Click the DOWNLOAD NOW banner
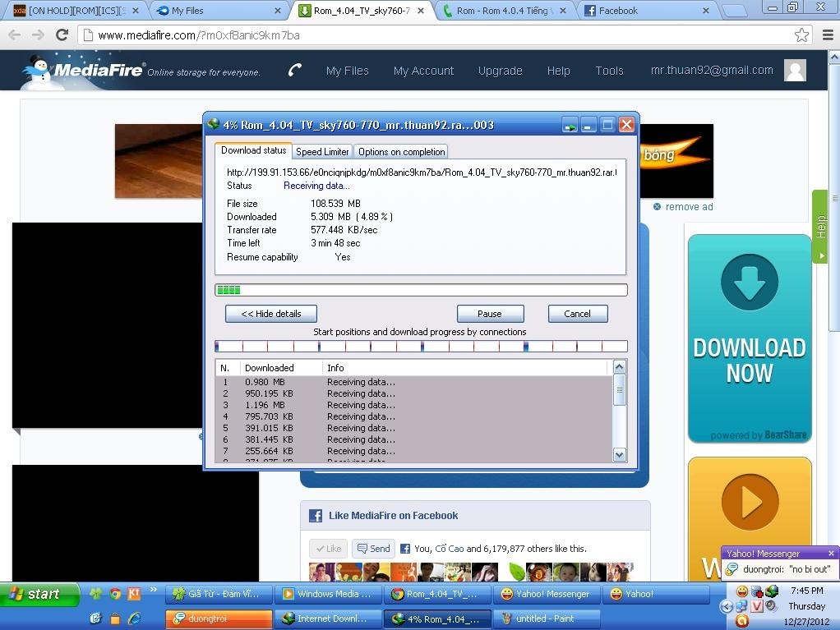The image size is (840, 630). click(750, 338)
